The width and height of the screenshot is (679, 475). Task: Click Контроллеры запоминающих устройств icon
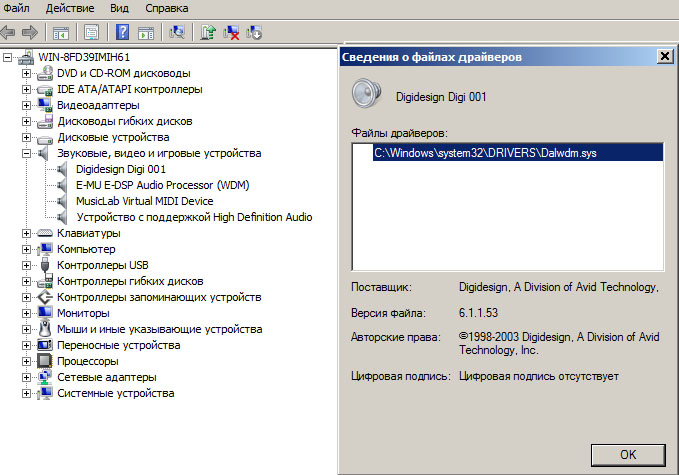(x=45, y=297)
